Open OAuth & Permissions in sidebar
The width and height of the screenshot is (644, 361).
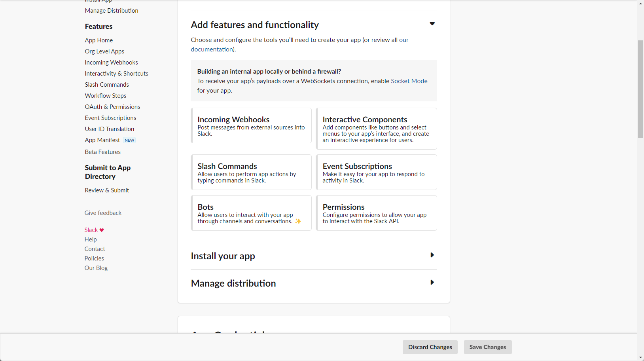[113, 107]
